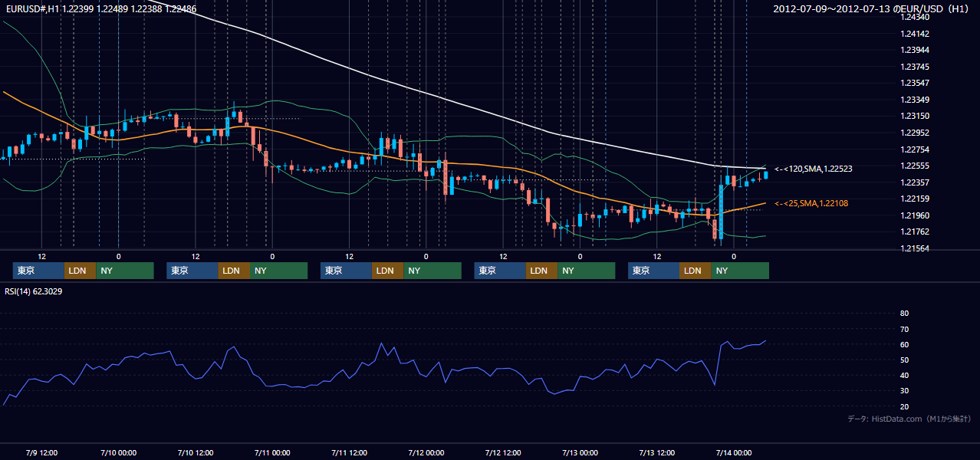This screenshot has width=980, height=460.
Task: Click time axis label 7/13 00:00
Action: [x=580, y=452]
